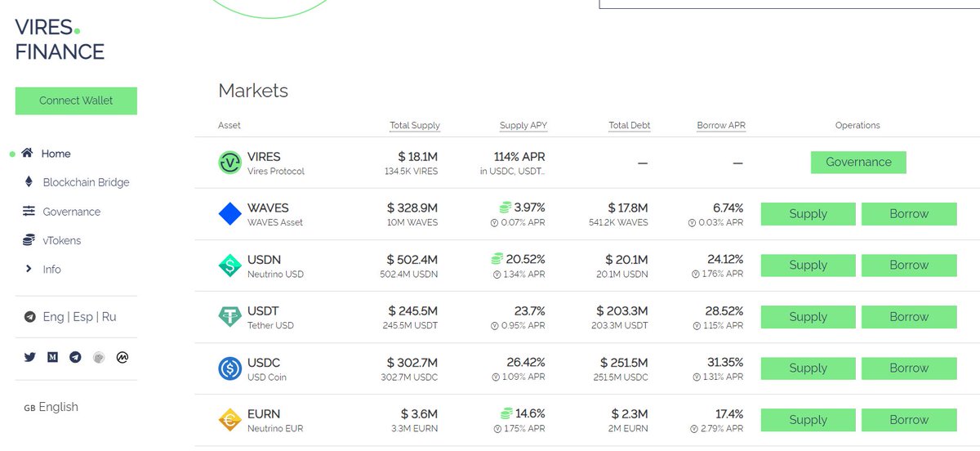Screen dimensions: 980x451
Task: Click the Home house icon
Action: (x=28, y=153)
